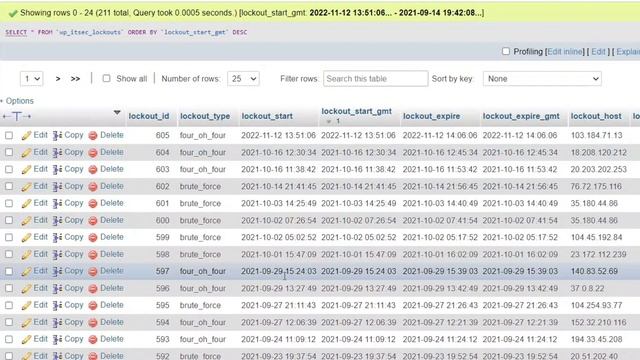Sort by lockout_start column header
The height and width of the screenshot is (360, 640).
pyautogui.click(x=267, y=116)
